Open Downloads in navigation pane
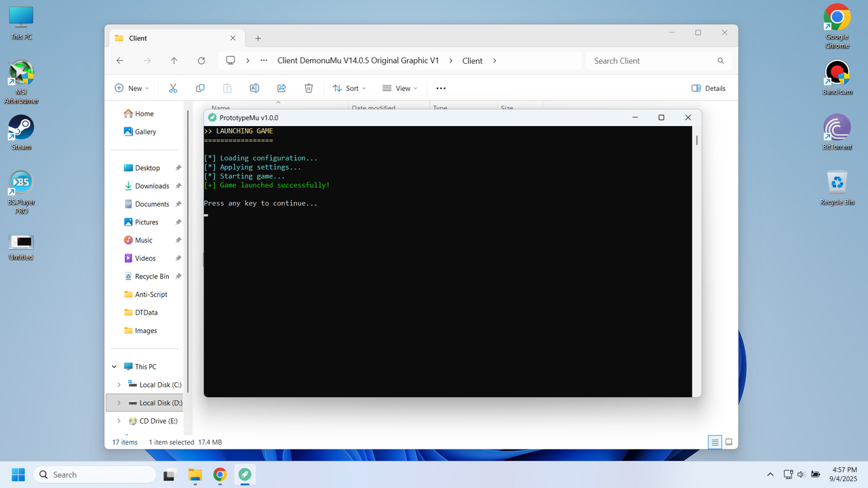 pos(146,186)
